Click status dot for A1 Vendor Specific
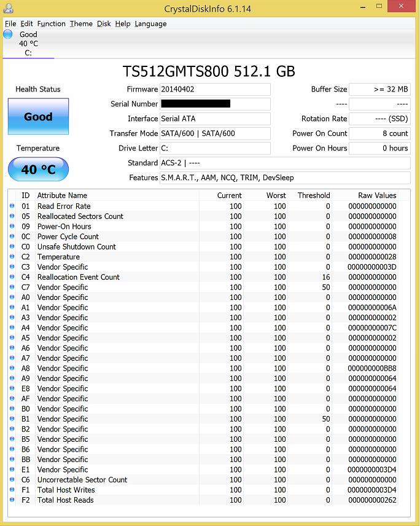Viewport: 420px width, 526px height. point(12,307)
